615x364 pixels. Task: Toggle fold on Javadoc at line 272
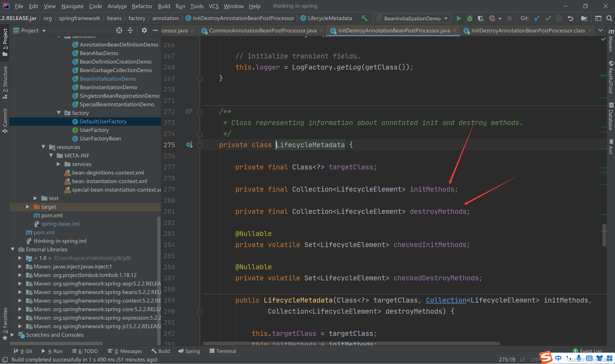[x=200, y=112]
